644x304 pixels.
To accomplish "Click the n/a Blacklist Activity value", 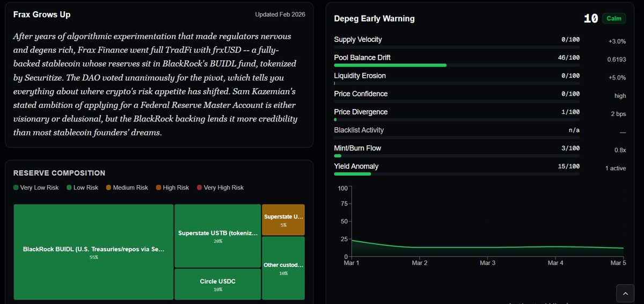I will click(574, 130).
